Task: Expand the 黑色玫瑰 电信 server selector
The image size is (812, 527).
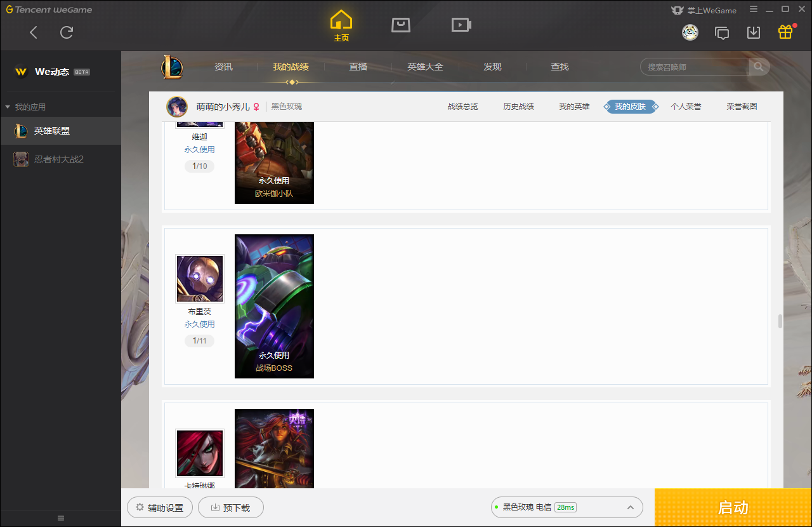Action: point(567,507)
